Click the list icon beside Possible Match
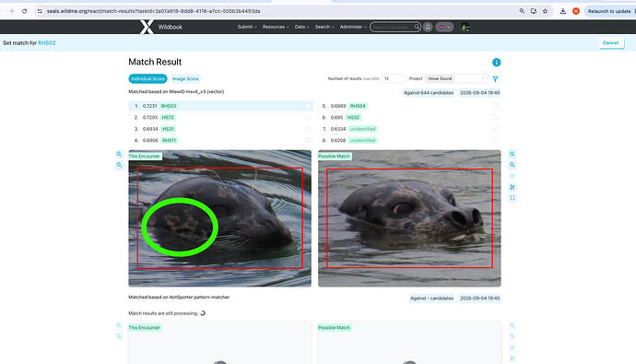Viewport: 636px width, 364px height. point(512,176)
